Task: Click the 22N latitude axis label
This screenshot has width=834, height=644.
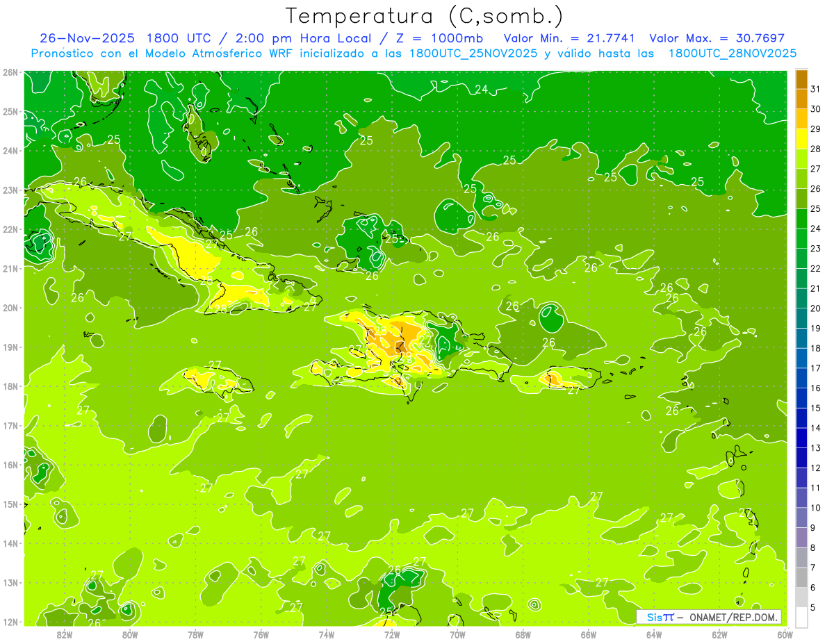Action: tap(10, 229)
